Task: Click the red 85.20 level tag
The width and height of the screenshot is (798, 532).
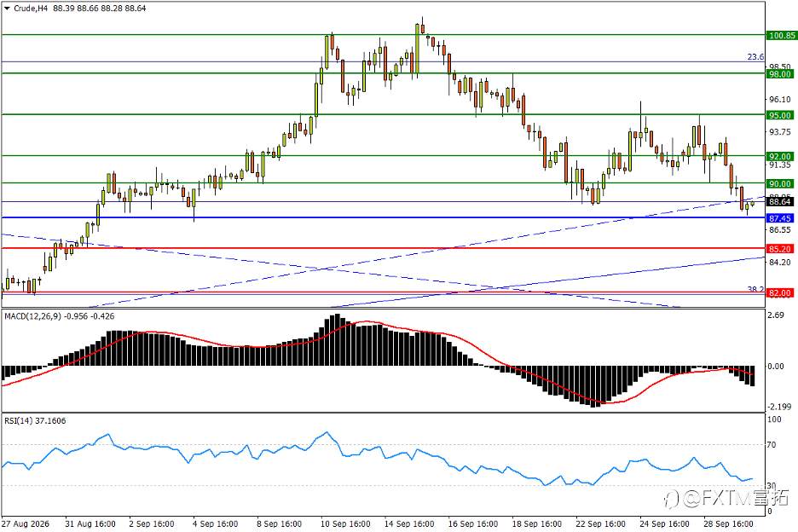Action: point(780,248)
